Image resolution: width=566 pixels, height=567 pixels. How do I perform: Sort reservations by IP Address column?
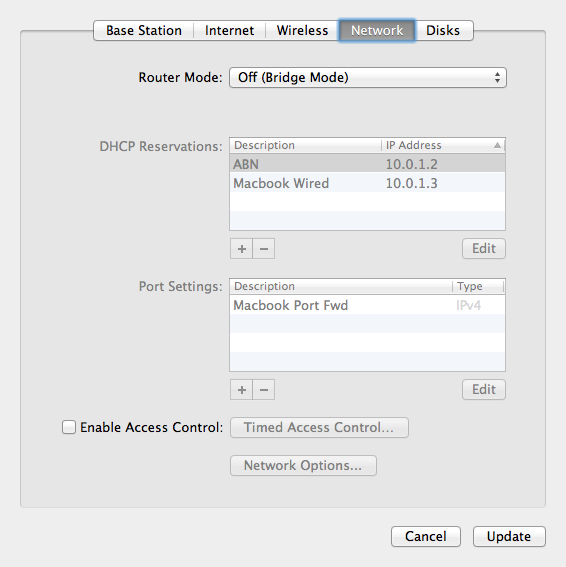coord(443,145)
